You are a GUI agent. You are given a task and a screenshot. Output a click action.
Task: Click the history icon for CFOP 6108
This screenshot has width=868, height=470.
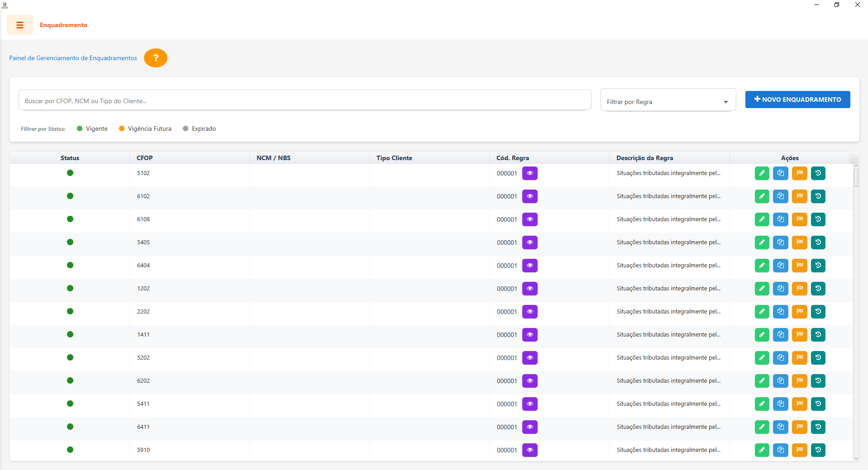pos(818,219)
